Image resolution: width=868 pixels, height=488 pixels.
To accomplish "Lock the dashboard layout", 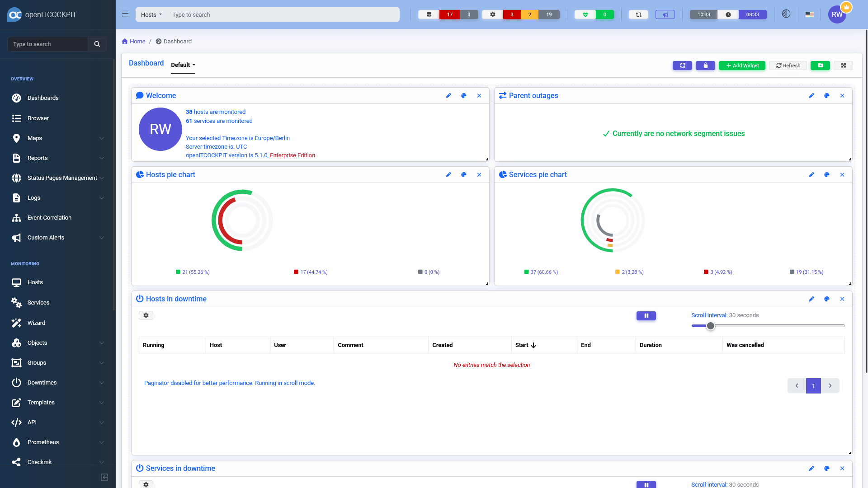I will coord(705,66).
